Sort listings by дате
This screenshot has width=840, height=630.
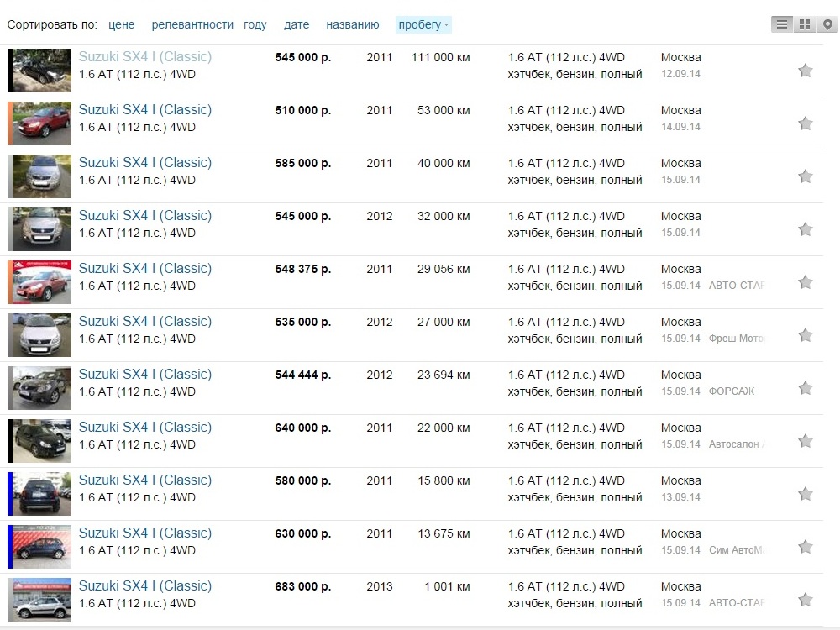pyautogui.click(x=297, y=24)
